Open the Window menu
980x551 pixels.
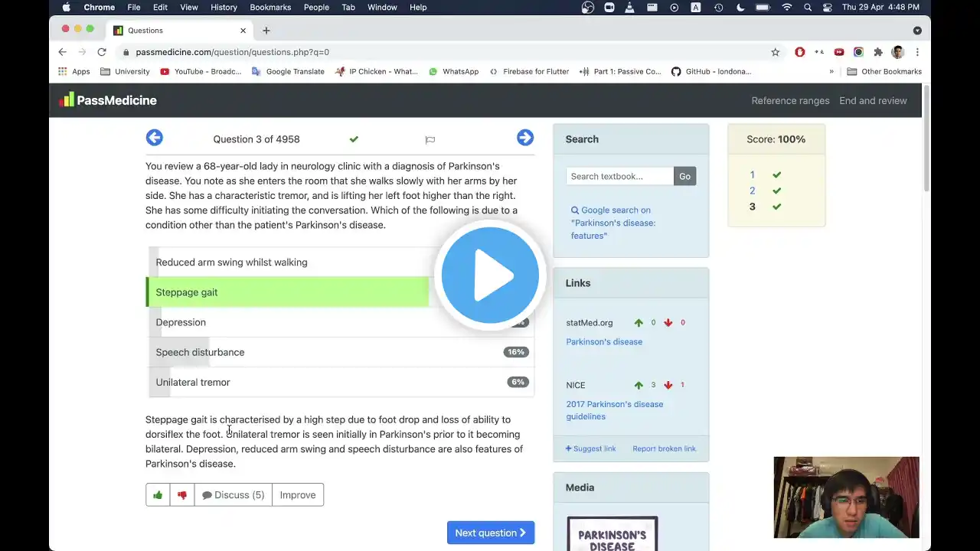[382, 7]
